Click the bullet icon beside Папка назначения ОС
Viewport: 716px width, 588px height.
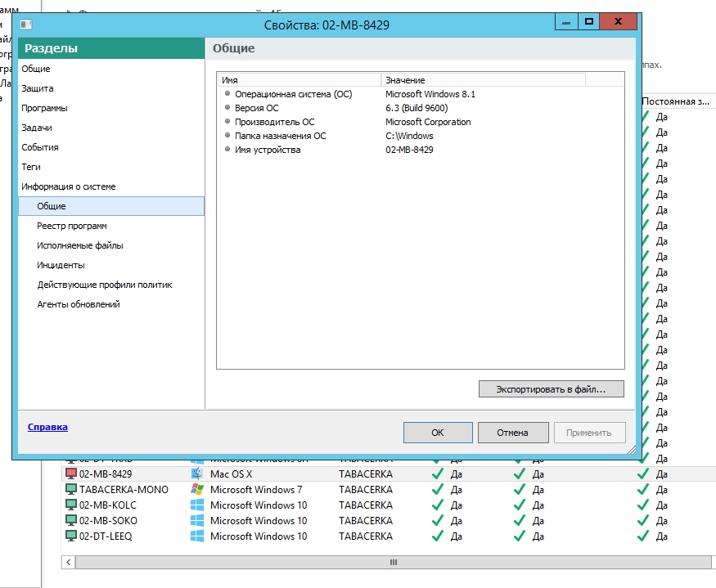[227, 135]
